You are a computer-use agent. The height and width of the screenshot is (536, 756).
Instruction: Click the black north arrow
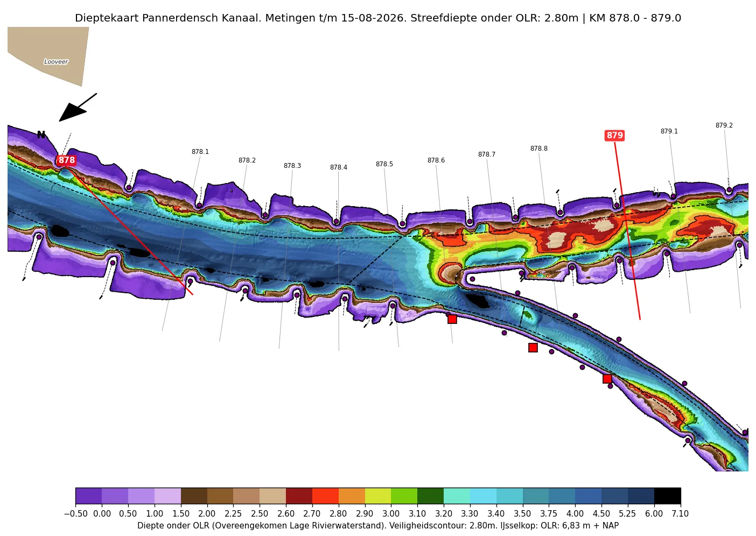tap(78, 108)
